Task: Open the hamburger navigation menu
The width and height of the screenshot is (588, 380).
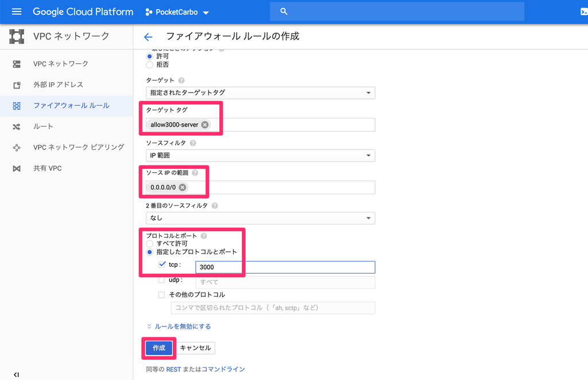Action: tap(17, 11)
